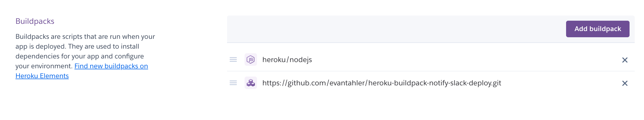Click the 'evantahler' part of the URL
This screenshot has height=120, width=644.
347,83
